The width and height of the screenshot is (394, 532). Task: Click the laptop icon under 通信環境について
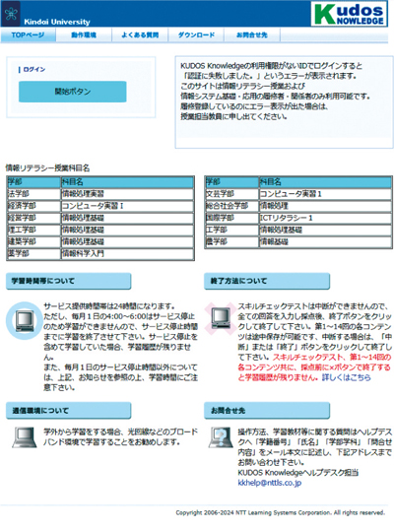[25, 437]
